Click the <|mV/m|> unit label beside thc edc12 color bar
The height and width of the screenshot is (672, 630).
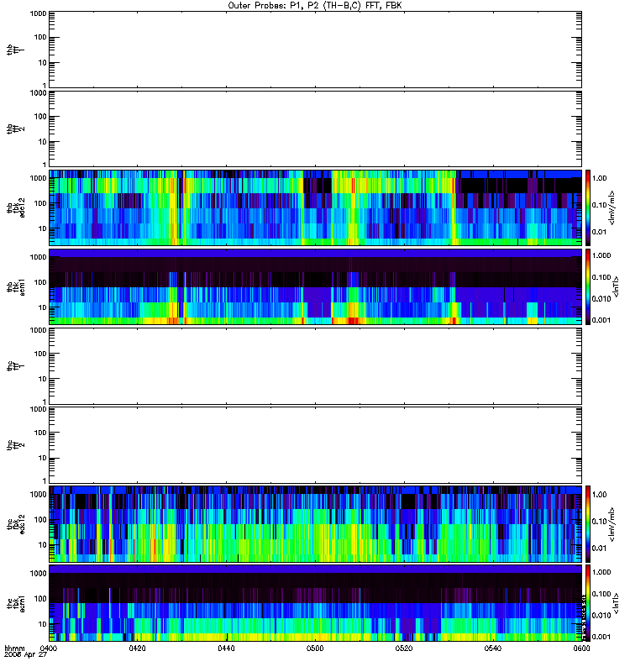(612, 524)
